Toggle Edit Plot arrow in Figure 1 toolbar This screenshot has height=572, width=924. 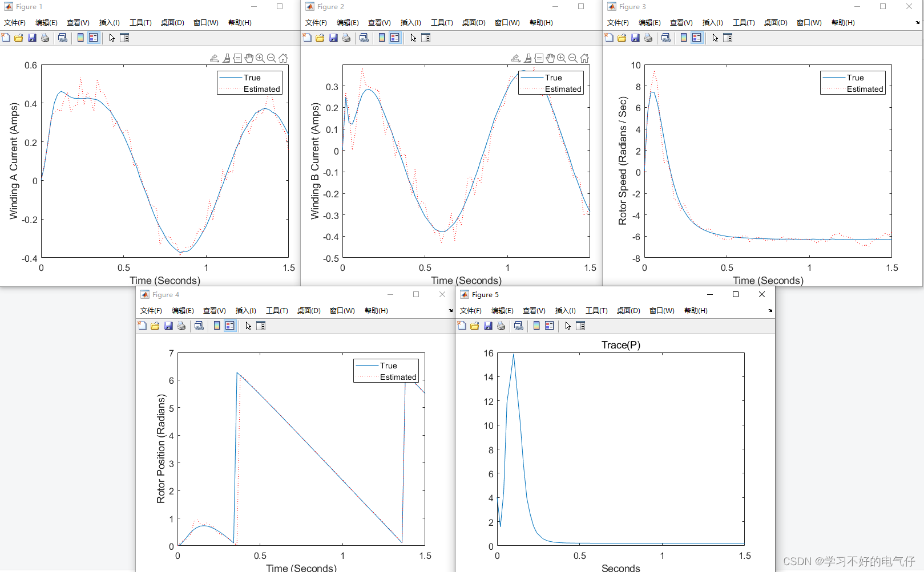pos(112,38)
